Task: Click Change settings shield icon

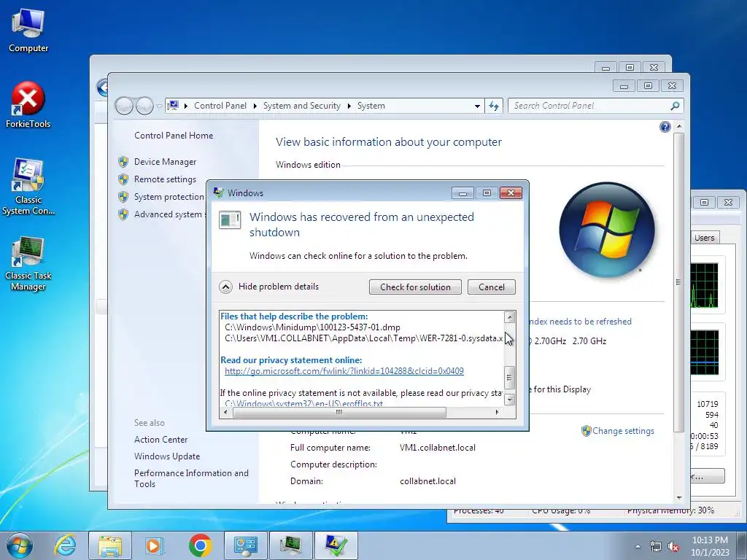Action: coord(587,431)
